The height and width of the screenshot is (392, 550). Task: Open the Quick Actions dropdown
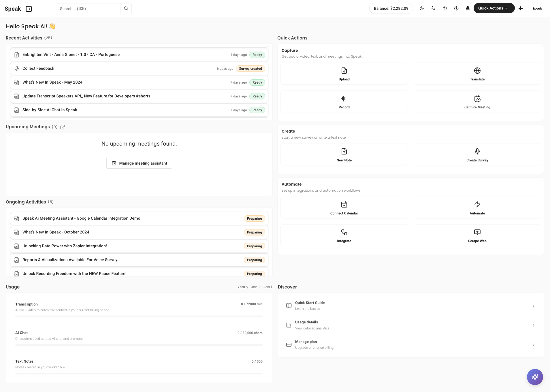(494, 8)
